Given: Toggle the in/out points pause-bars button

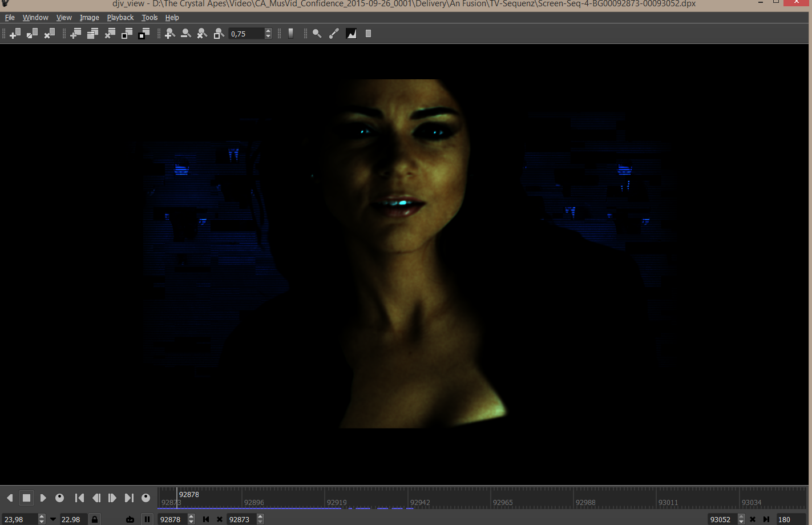Looking at the screenshot, I should [x=147, y=519].
